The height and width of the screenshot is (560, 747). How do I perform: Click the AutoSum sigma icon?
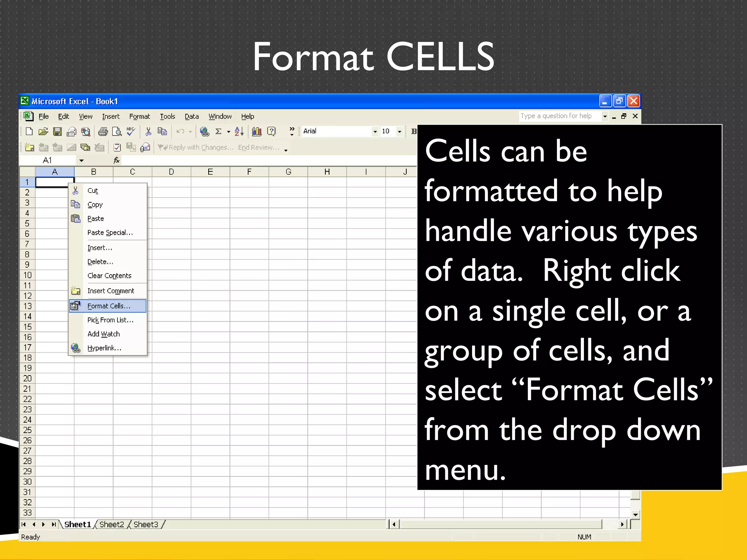pos(218,132)
